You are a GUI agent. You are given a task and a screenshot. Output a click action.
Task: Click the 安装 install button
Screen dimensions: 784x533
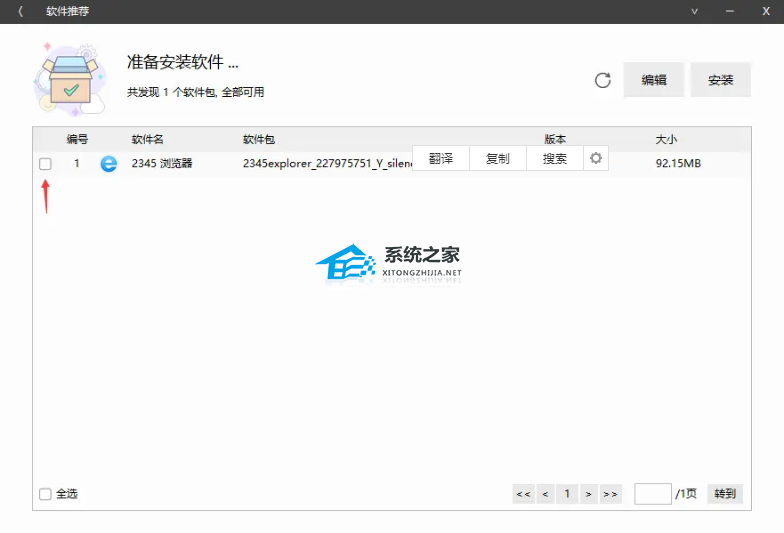(x=720, y=80)
